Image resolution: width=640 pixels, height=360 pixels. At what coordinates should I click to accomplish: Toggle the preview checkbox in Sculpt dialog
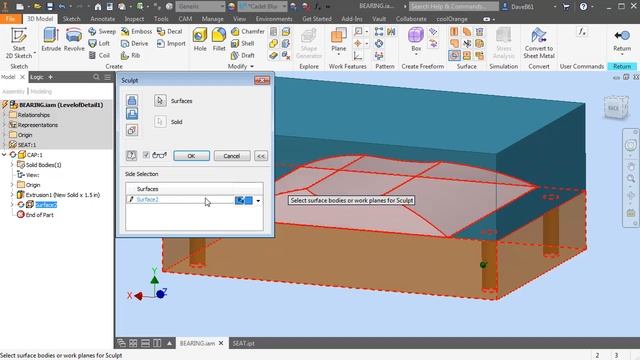pos(146,155)
